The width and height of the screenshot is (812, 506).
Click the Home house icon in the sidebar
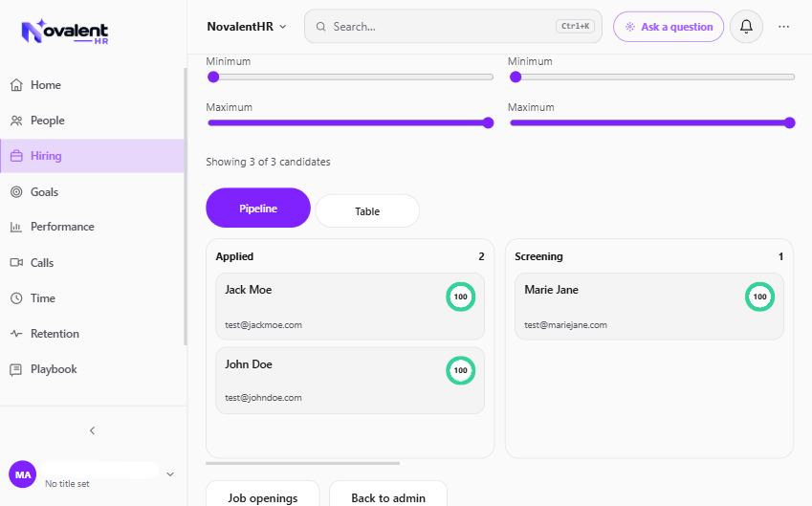tap(16, 85)
